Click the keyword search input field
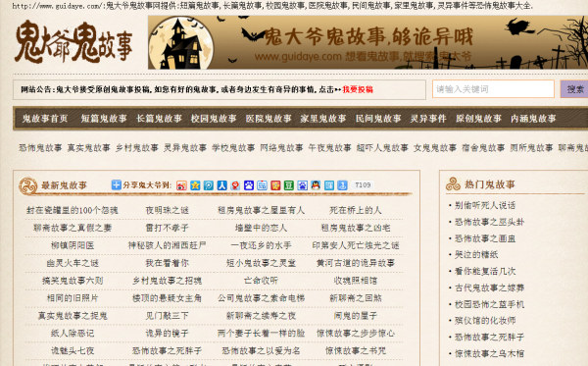The image size is (588, 366). [x=493, y=89]
